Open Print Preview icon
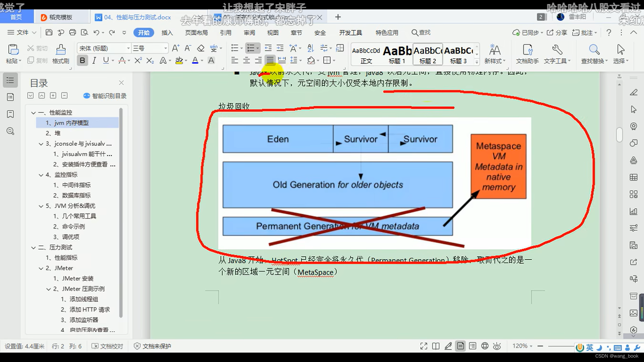This screenshot has height=362, width=644. pyautogui.click(x=85, y=33)
